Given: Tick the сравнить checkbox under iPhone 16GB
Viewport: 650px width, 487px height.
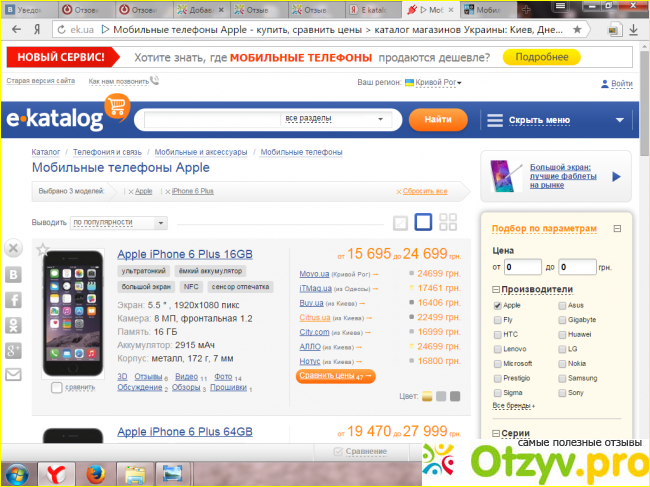Looking at the screenshot, I should click(57, 387).
